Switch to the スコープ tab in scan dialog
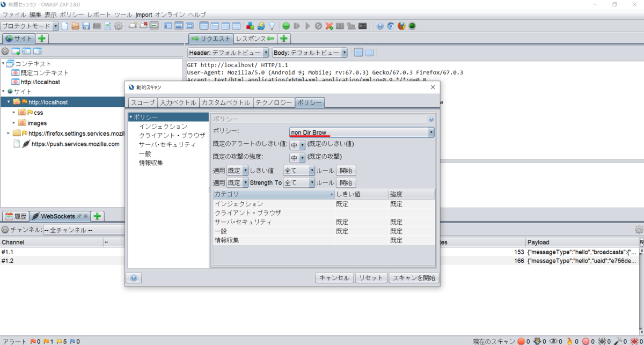 (143, 102)
